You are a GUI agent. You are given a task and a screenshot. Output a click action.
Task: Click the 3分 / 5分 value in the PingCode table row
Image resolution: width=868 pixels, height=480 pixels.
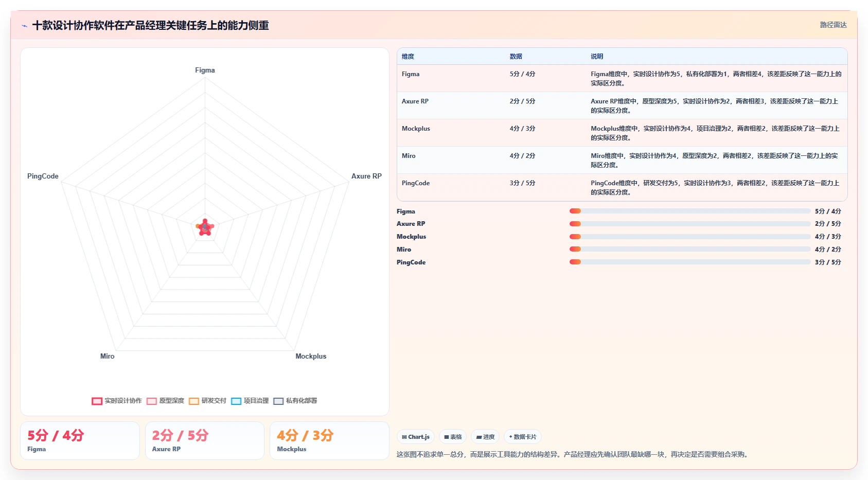pos(522,183)
